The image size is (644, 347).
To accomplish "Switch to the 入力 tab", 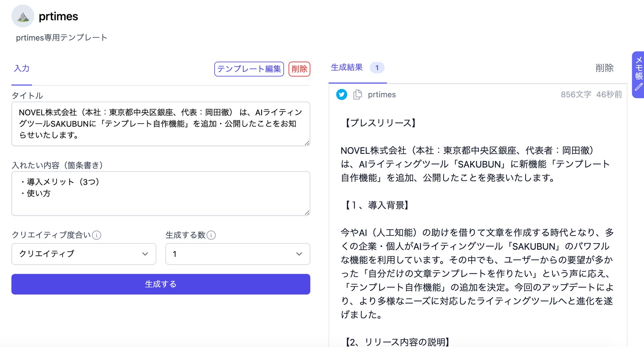I will click(22, 69).
